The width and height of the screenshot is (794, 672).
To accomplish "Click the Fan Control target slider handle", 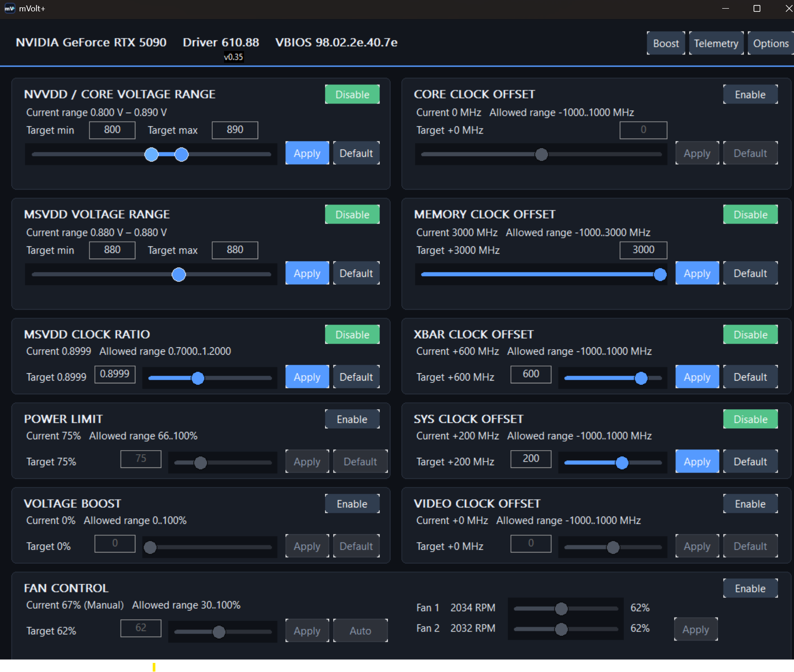I will pyautogui.click(x=219, y=632).
